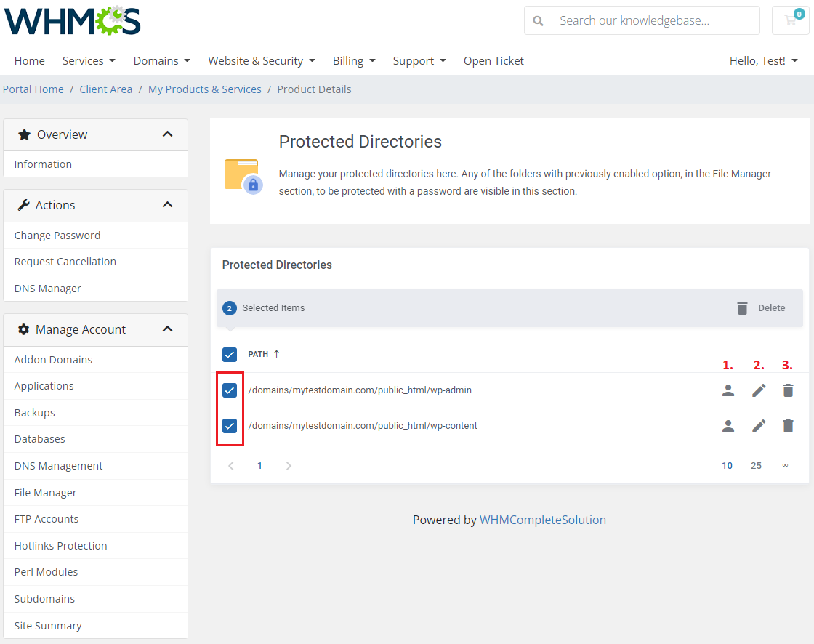Viewport: 814px width, 644px height.
Task: Go to next page arrow
Action: tap(289, 465)
